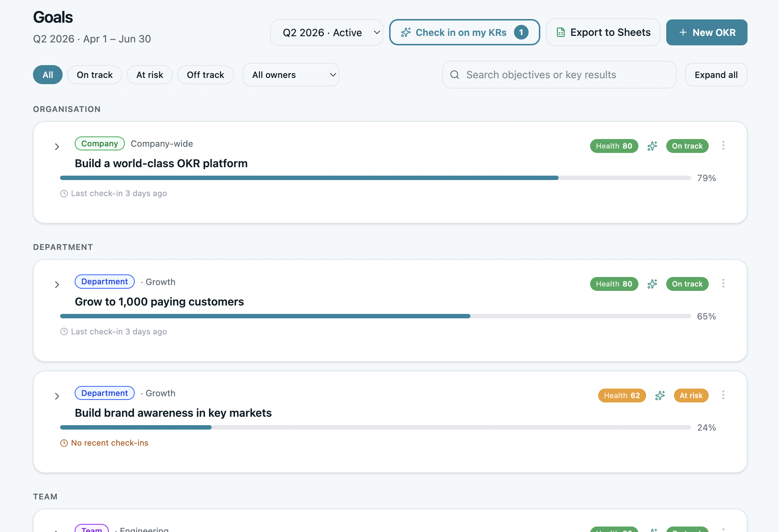Click Q2 2026 · Apr 1 – Jun 30 subtitle

tap(92, 39)
